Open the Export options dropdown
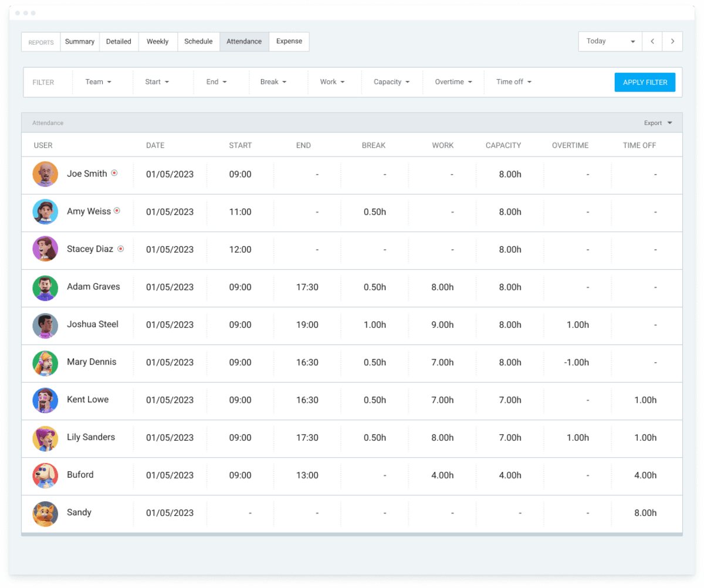The image size is (704, 588). pyautogui.click(x=658, y=123)
